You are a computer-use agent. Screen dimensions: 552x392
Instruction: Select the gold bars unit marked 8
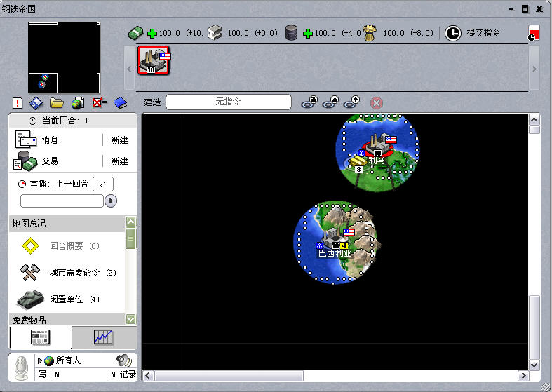point(358,163)
